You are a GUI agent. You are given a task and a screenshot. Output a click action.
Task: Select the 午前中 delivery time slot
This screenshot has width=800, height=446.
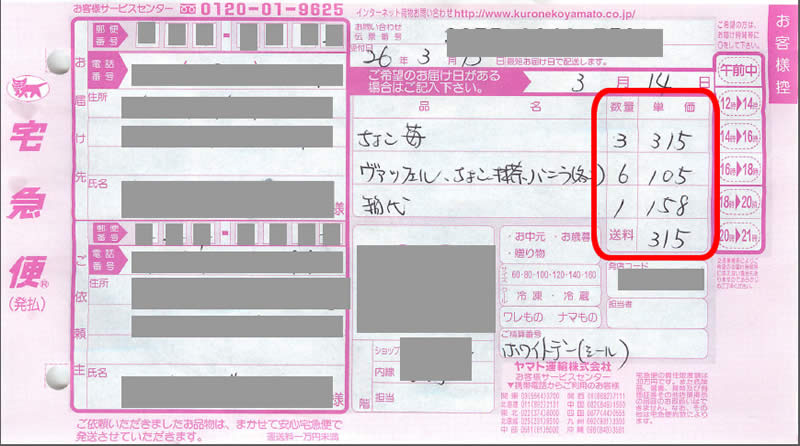738,70
